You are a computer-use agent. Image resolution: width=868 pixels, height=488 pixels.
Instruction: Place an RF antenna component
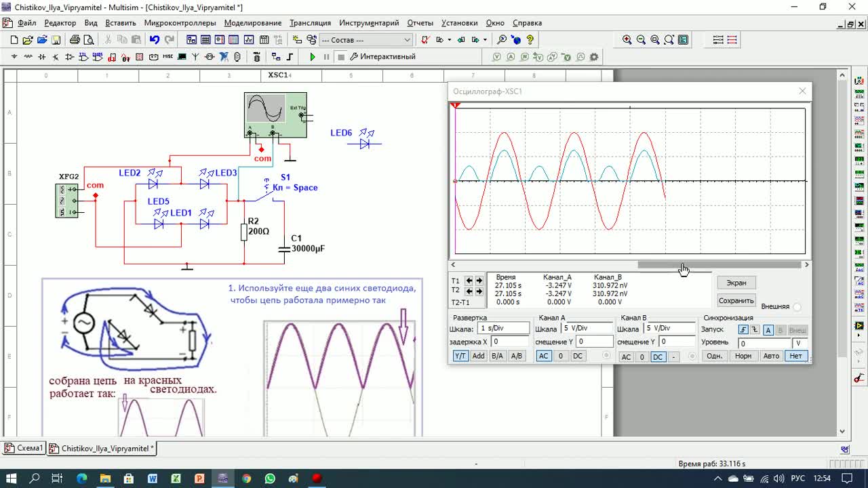(195, 57)
